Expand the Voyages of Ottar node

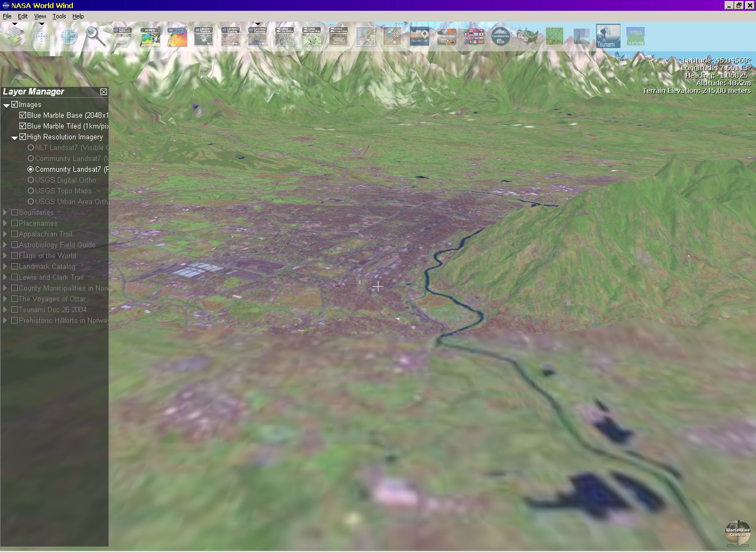coord(5,299)
